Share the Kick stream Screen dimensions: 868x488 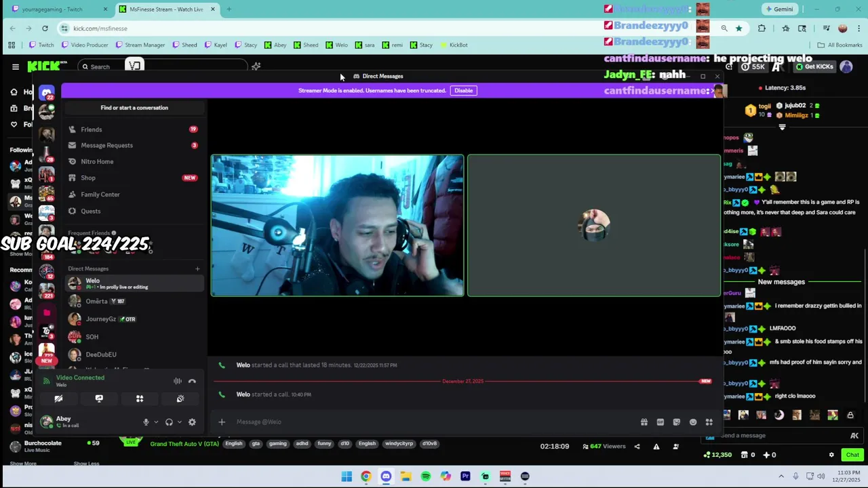click(x=637, y=446)
